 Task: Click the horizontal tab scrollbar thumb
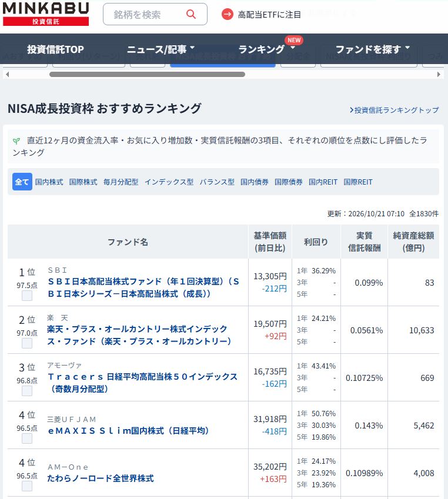tap(147, 75)
